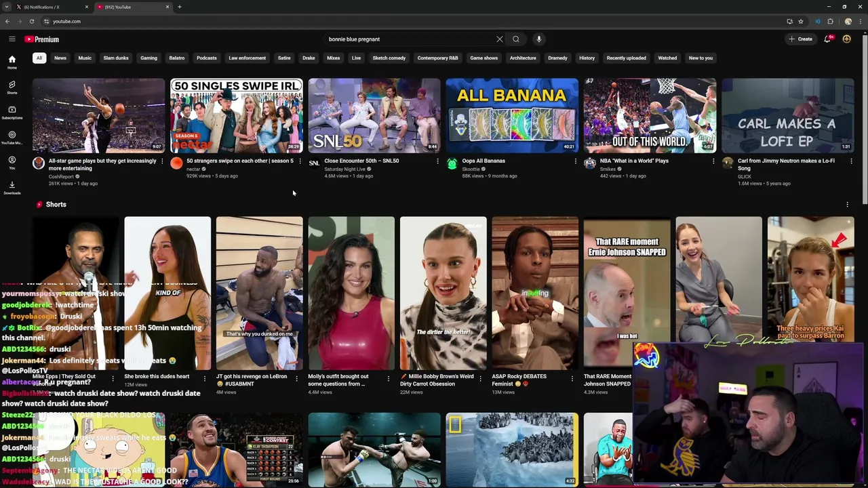Viewport: 868px width, 488px height.
Task: Open options for Millie Bobby Brown short
Action: [480, 378]
